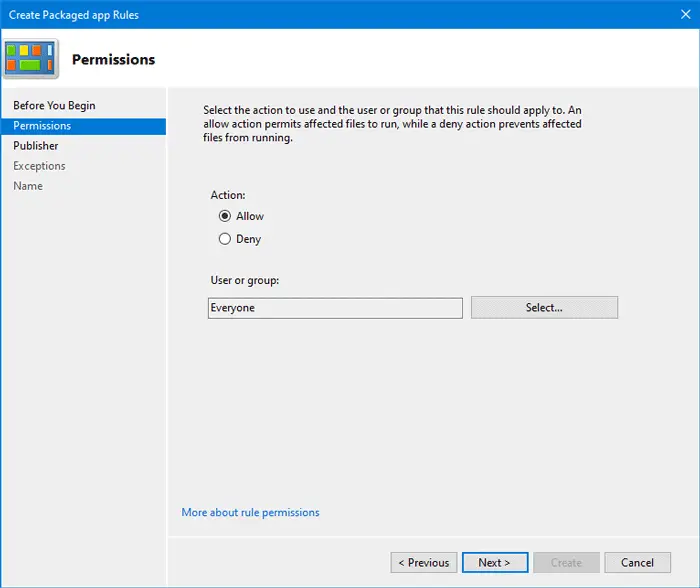Select the Allow action radio button
The height and width of the screenshot is (588, 700).
coord(225,216)
